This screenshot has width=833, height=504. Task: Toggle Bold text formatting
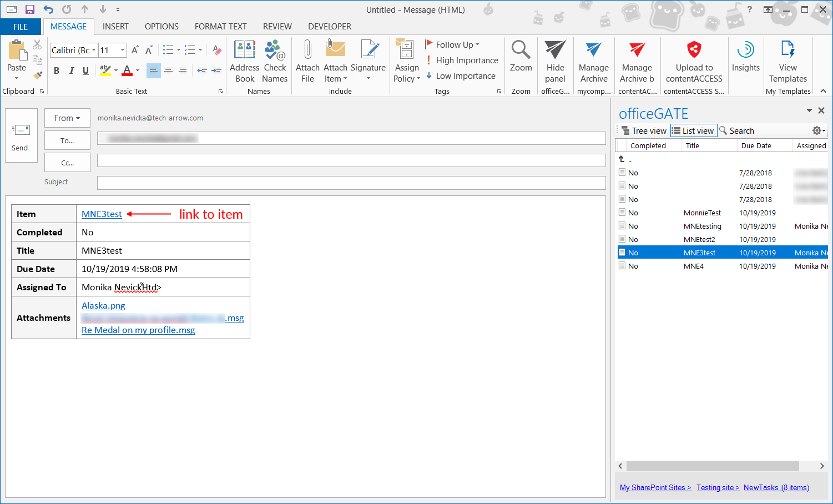[x=57, y=70]
